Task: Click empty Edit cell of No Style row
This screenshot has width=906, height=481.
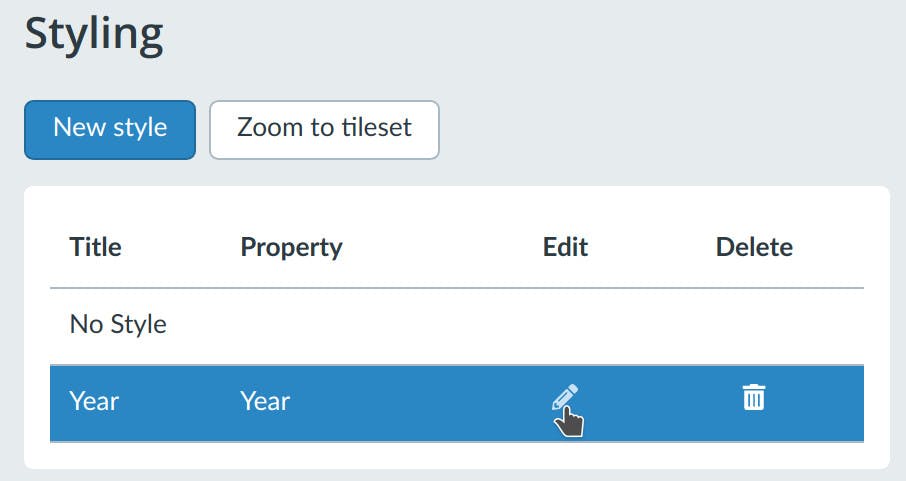Action: (565, 324)
